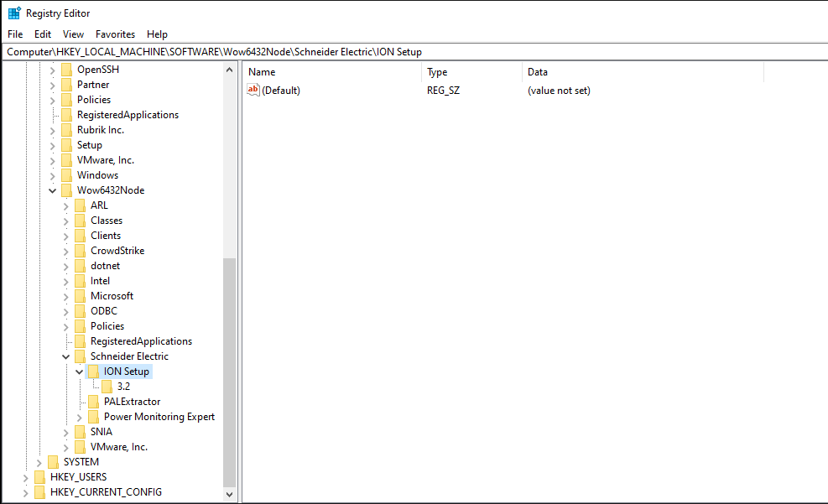Expand the HKEY_CURRENT_CONFIG hive
The width and height of the screenshot is (828, 504).
click(x=25, y=493)
